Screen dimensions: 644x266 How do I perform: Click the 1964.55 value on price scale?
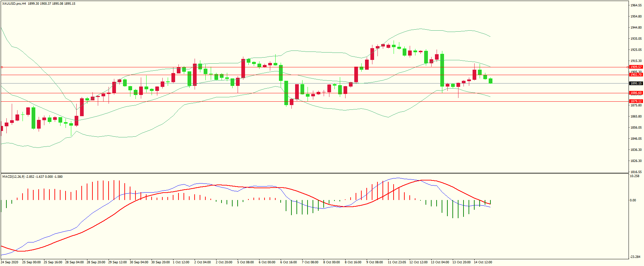point(636,5)
